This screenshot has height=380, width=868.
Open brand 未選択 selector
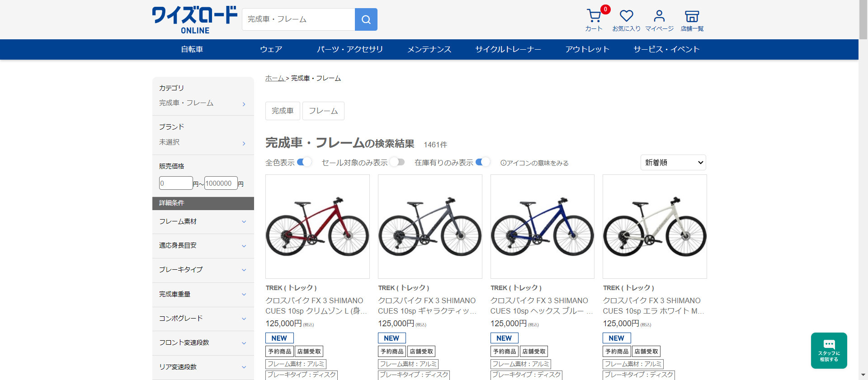click(203, 142)
